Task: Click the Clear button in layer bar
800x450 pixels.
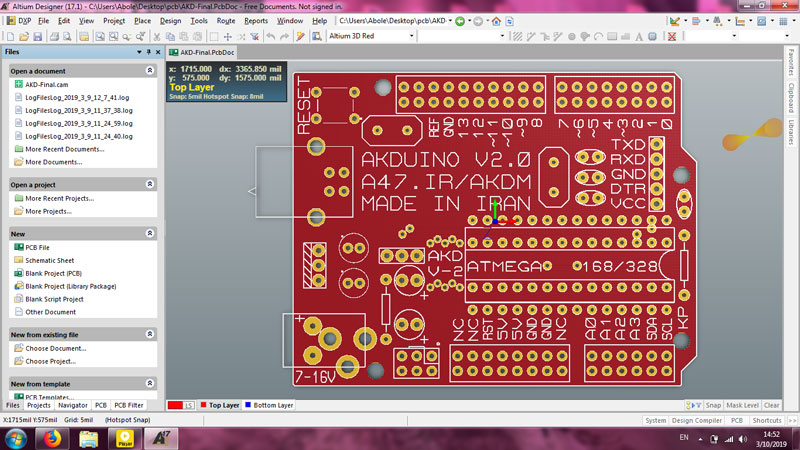Action: tap(772, 406)
